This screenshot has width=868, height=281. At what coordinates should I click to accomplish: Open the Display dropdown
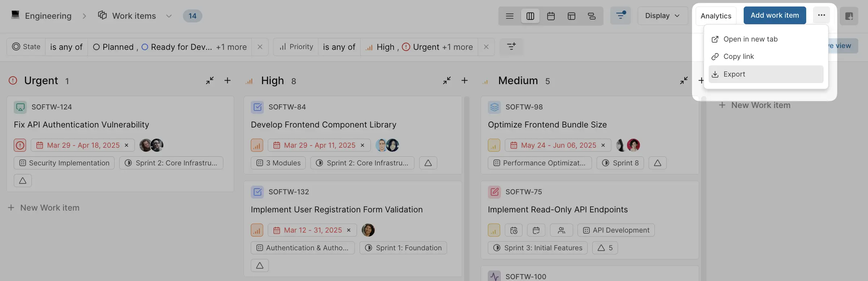(x=662, y=16)
